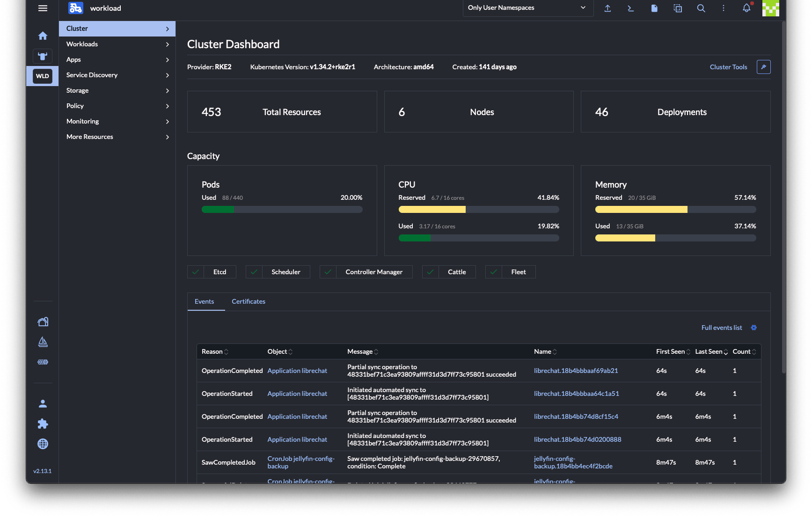Viewport: 812px width, 518px height.
Task: Expand the Service Discovery section
Action: (117, 75)
